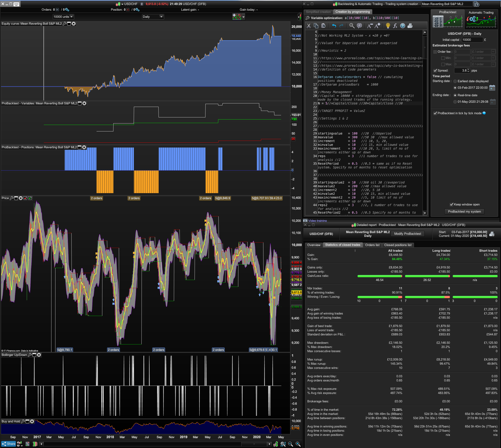Switch to Simplified creation tab

[x=318, y=12]
